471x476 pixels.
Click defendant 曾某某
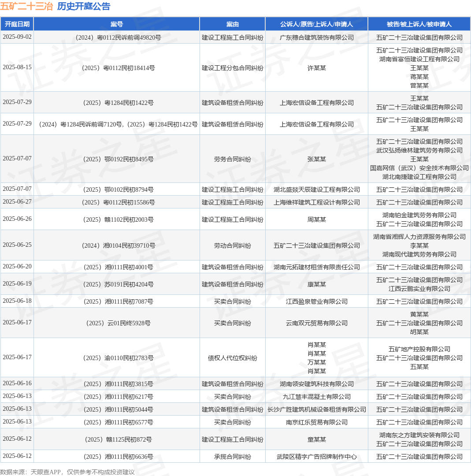(x=419, y=86)
